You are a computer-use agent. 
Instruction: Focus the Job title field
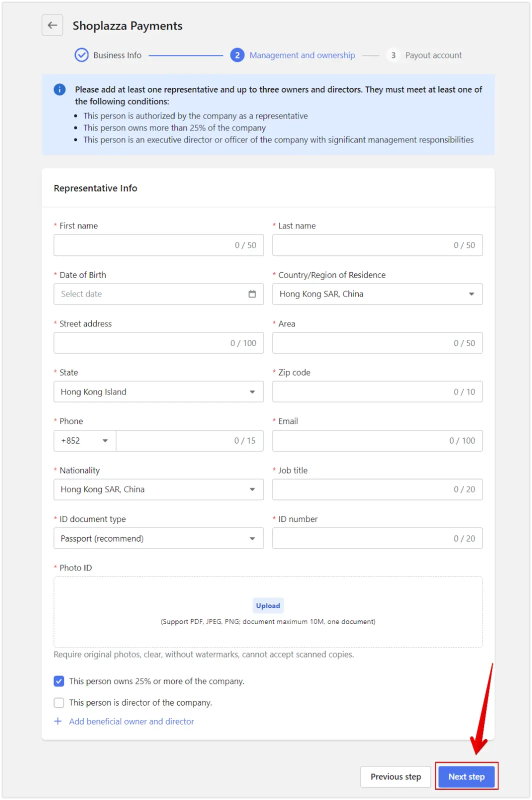click(x=377, y=489)
